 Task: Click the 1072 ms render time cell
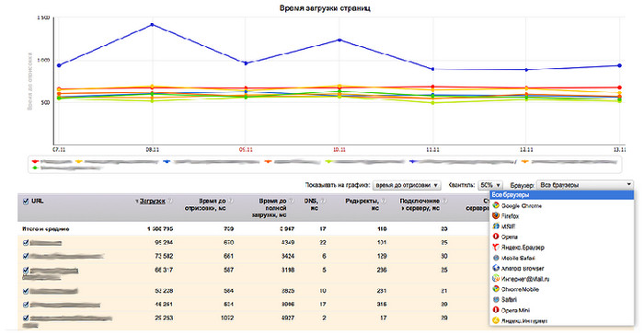[226, 318]
